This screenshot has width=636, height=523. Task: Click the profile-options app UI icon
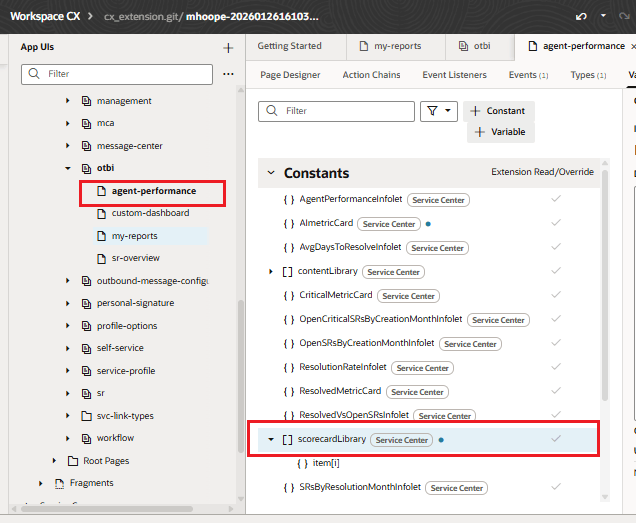click(x=86, y=326)
